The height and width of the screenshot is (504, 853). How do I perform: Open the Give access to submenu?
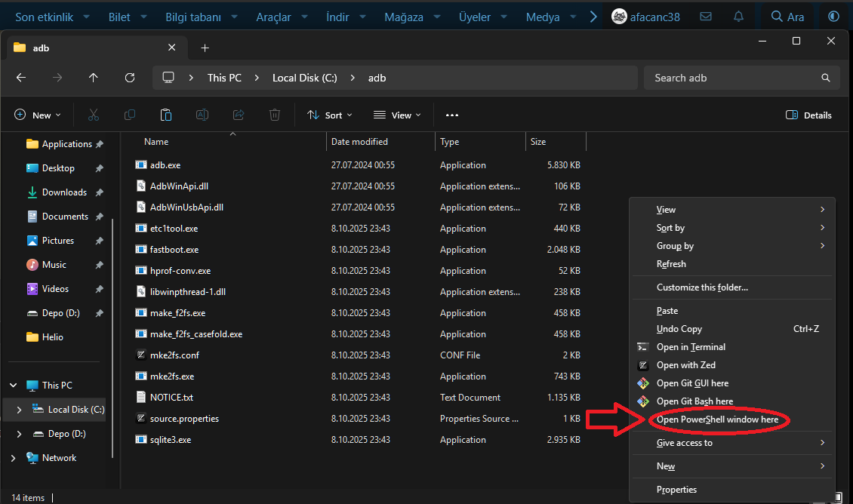click(x=731, y=443)
